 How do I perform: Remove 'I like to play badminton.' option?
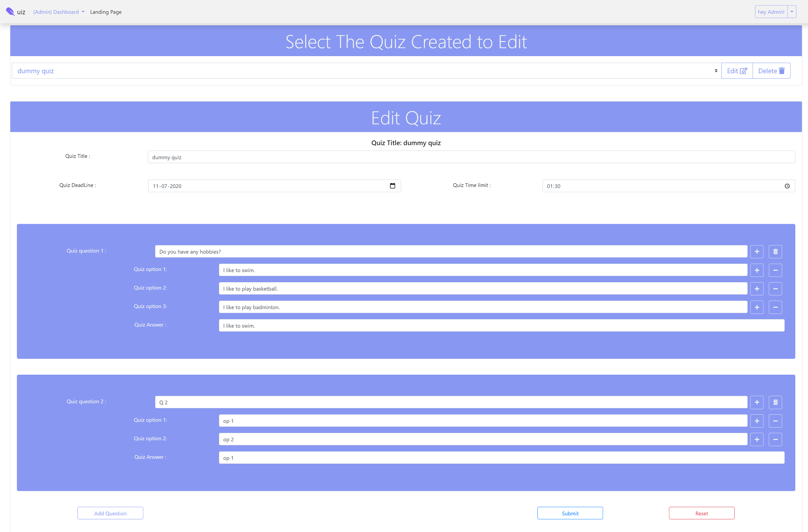tap(775, 307)
